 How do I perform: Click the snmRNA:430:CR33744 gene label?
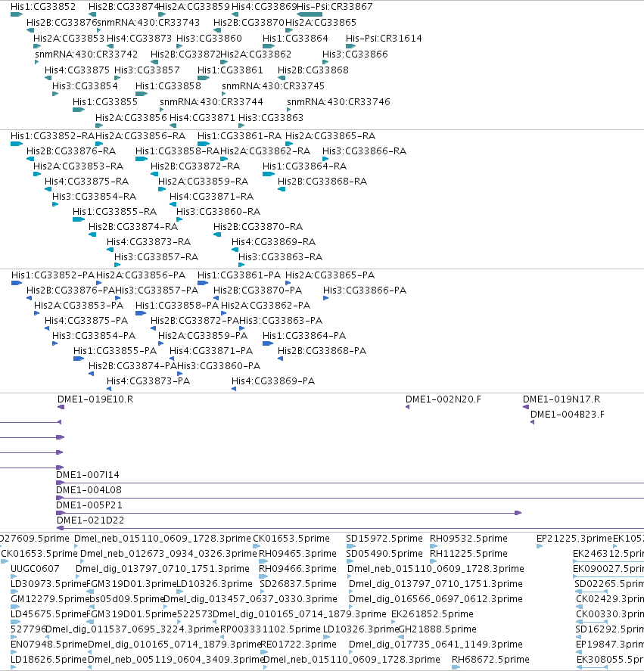[212, 102]
